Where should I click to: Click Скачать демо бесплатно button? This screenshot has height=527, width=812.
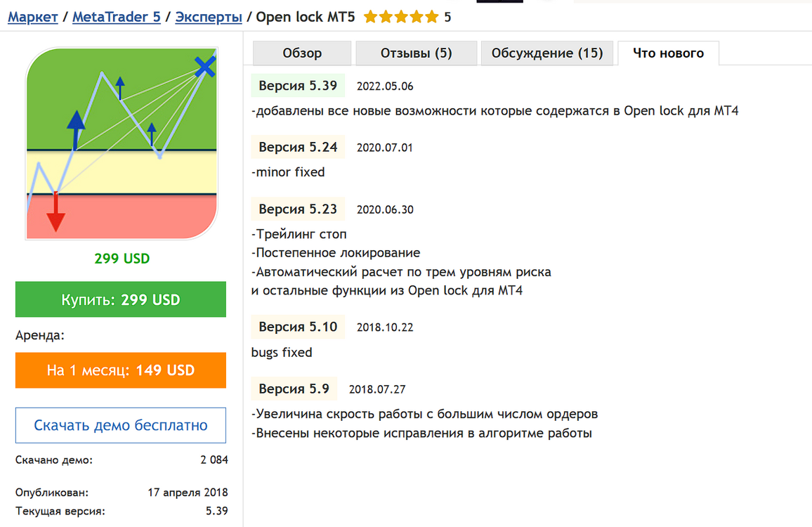(x=121, y=425)
